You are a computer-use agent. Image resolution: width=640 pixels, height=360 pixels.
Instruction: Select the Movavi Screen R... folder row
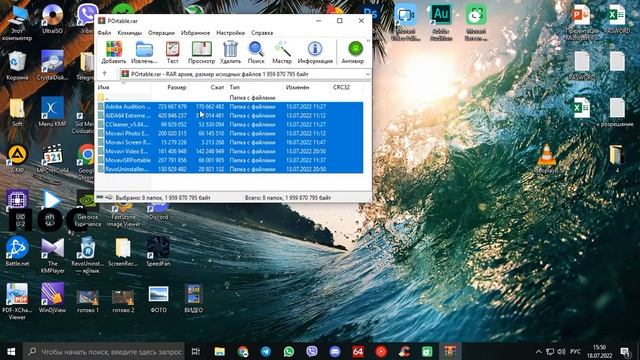[x=230, y=142]
